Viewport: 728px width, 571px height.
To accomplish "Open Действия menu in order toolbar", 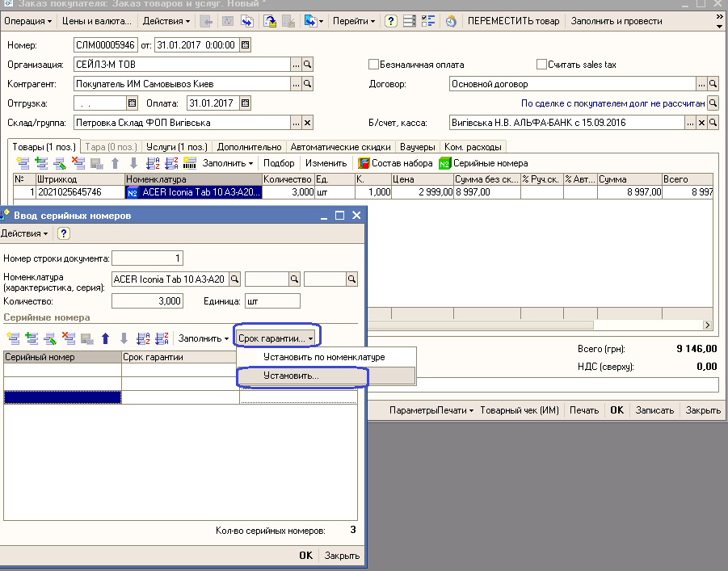I will coord(166,21).
